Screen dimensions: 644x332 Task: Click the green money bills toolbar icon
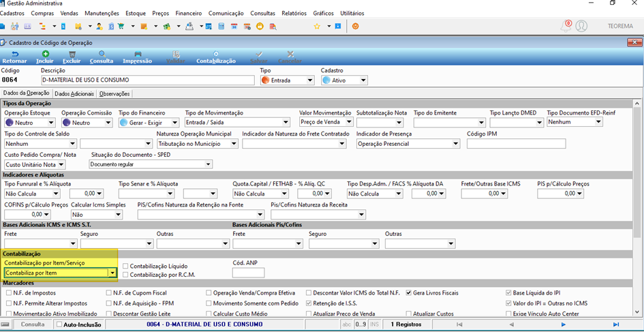point(167,27)
